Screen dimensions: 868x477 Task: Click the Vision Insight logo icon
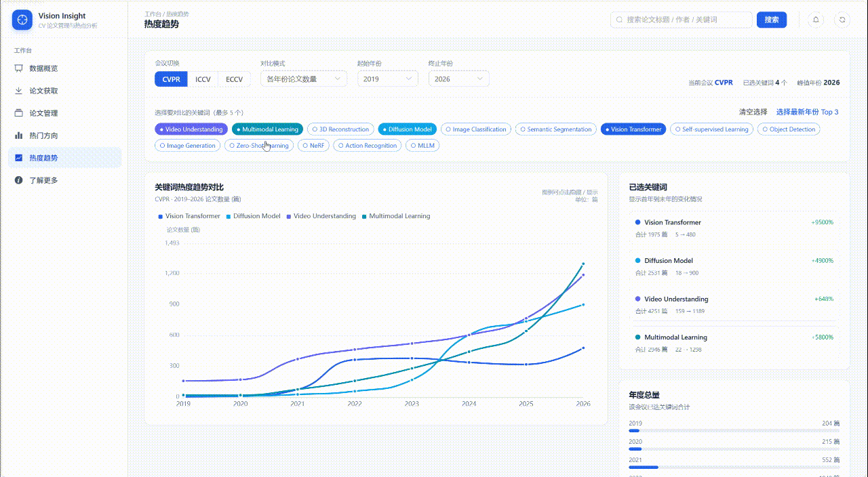(22, 20)
